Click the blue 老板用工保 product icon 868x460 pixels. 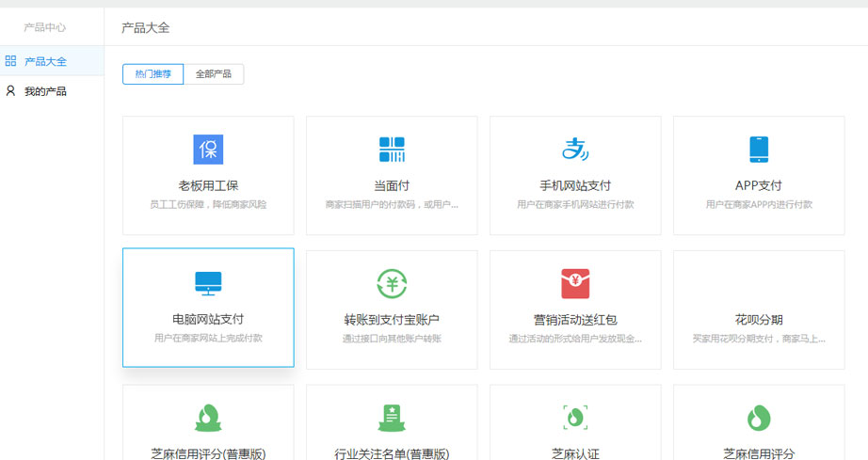coord(208,150)
